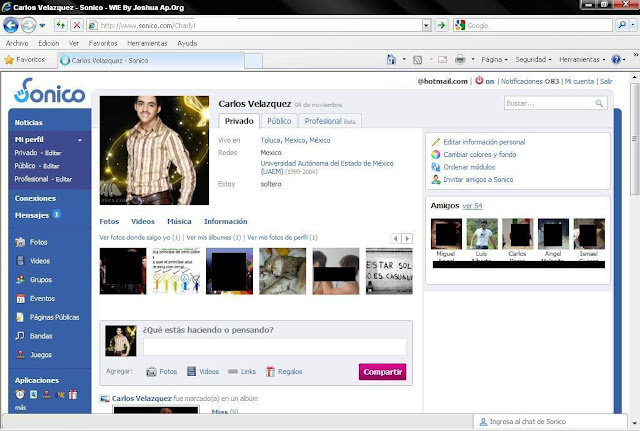Screen dimensions: 640x431
Task: Open the Seguridad command bar dropdown
Action: coord(533,60)
